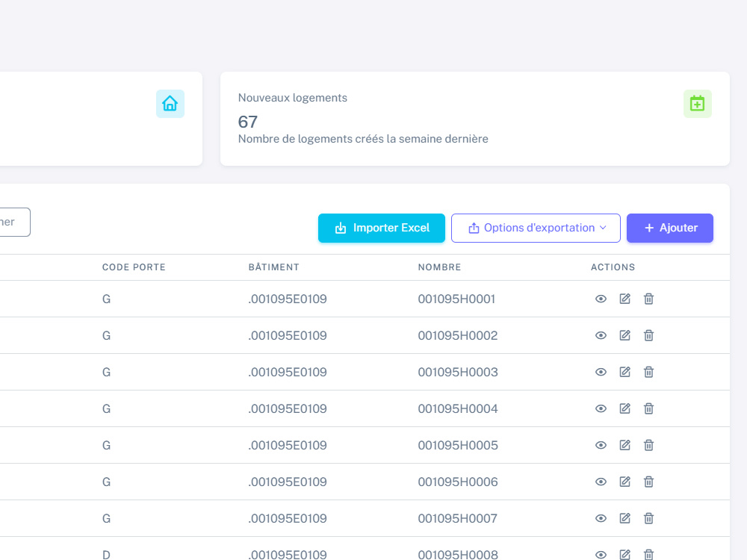Image resolution: width=747 pixels, height=560 pixels.
Task: Click cell 001095H0005 in Nombre column
Action: pos(458,445)
